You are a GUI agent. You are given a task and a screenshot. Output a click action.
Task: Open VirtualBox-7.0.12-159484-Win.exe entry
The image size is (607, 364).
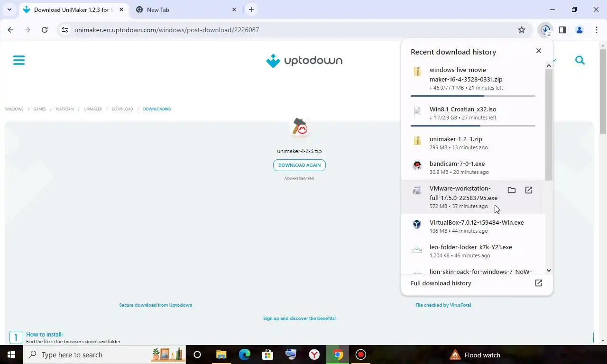click(x=473, y=226)
